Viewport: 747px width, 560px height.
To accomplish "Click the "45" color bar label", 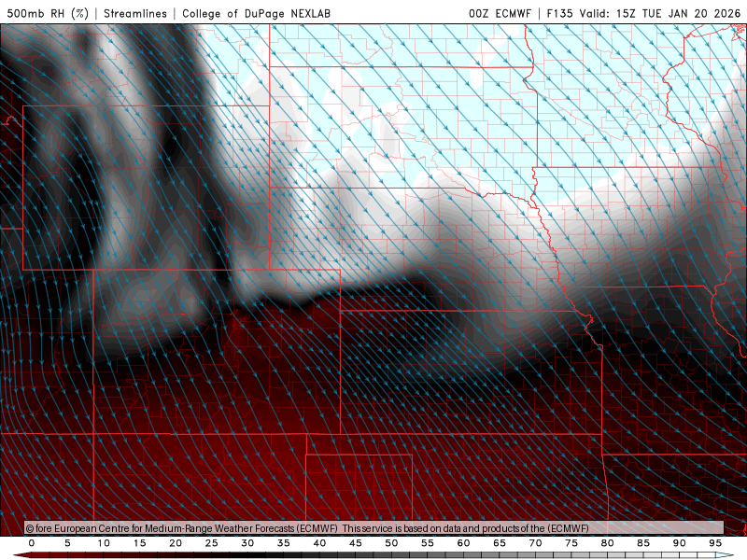I will pyautogui.click(x=356, y=543).
